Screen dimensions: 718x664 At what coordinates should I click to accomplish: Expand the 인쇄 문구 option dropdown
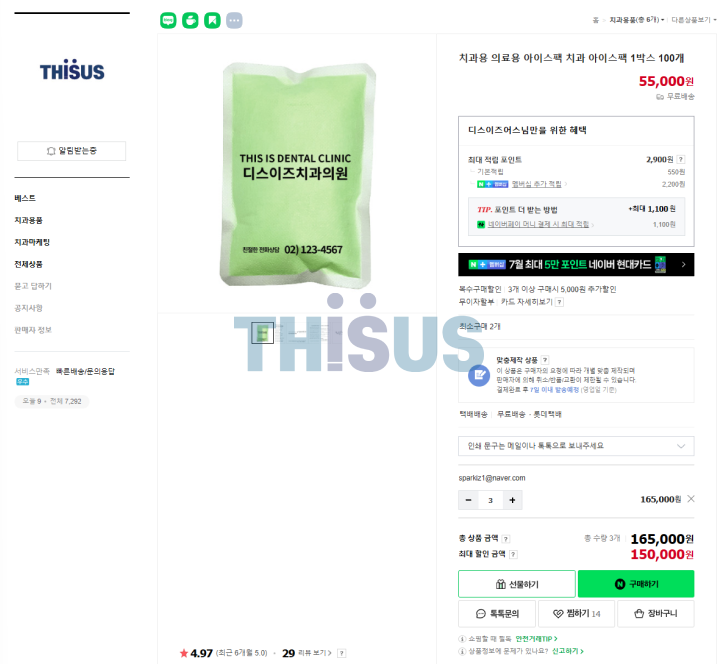[576, 446]
